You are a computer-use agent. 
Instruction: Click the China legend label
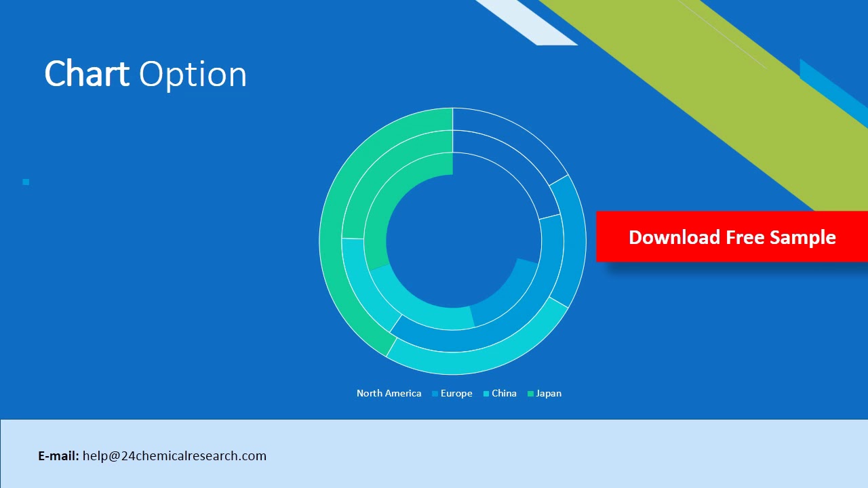point(504,393)
